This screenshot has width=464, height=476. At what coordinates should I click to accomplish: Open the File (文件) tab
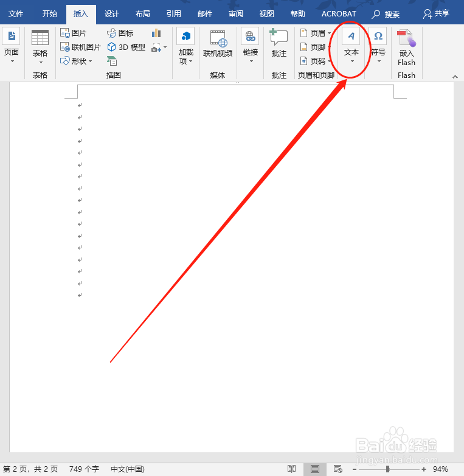click(16, 14)
